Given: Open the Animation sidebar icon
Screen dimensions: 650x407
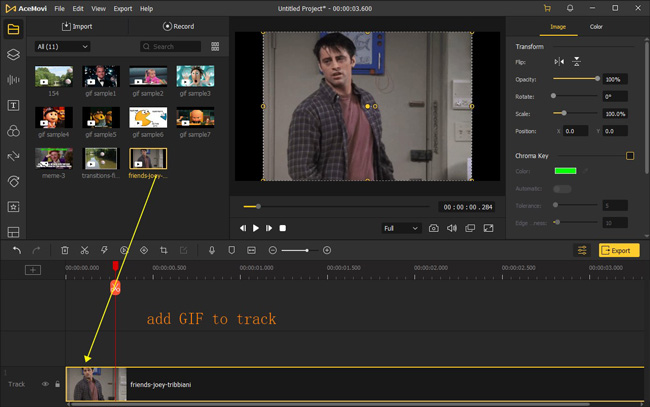Looking at the screenshot, I should tap(13, 182).
